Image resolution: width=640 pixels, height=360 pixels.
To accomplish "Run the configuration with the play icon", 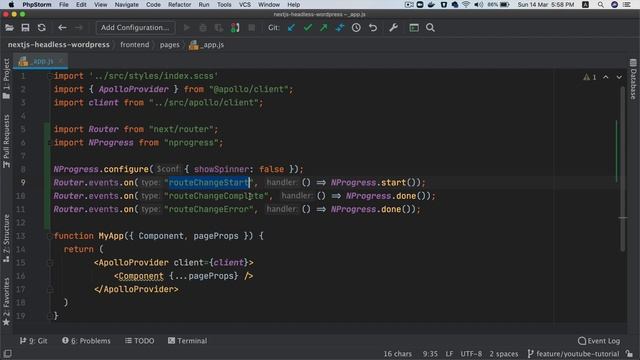I will 187,28.
